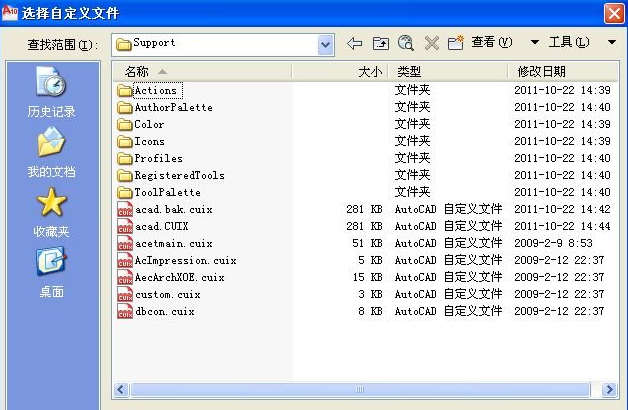Click the horizontal scrollbar left arrow
Image resolution: width=628 pixels, height=410 pixels.
121,389
